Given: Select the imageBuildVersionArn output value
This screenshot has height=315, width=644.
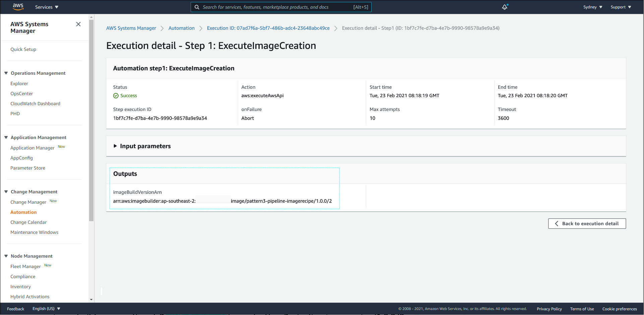Looking at the screenshot, I should click(x=222, y=201).
